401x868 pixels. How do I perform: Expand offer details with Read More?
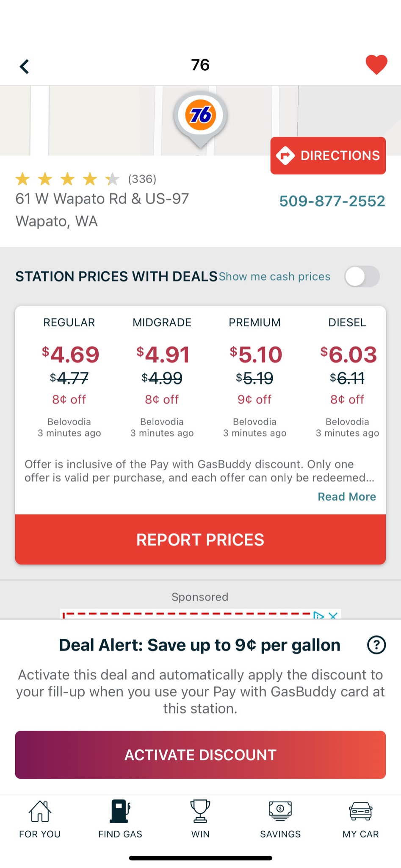pos(347,497)
